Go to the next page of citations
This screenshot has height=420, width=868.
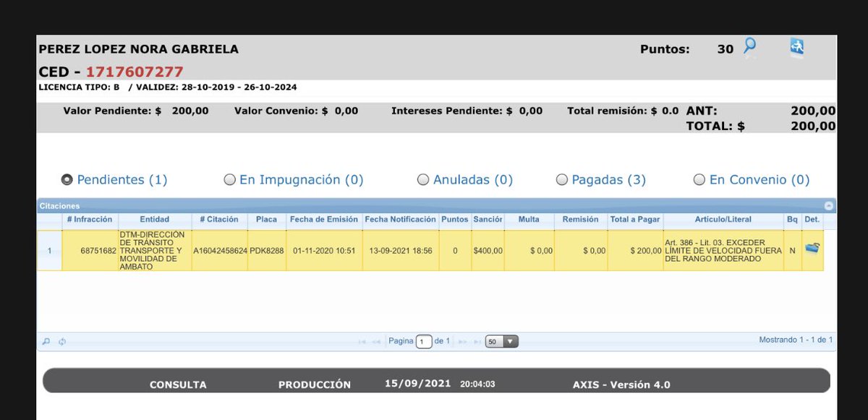pyautogui.click(x=461, y=341)
